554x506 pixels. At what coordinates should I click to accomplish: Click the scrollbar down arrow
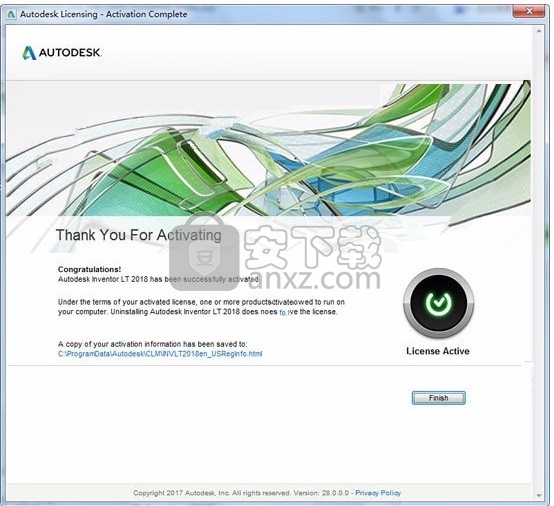(x=539, y=495)
